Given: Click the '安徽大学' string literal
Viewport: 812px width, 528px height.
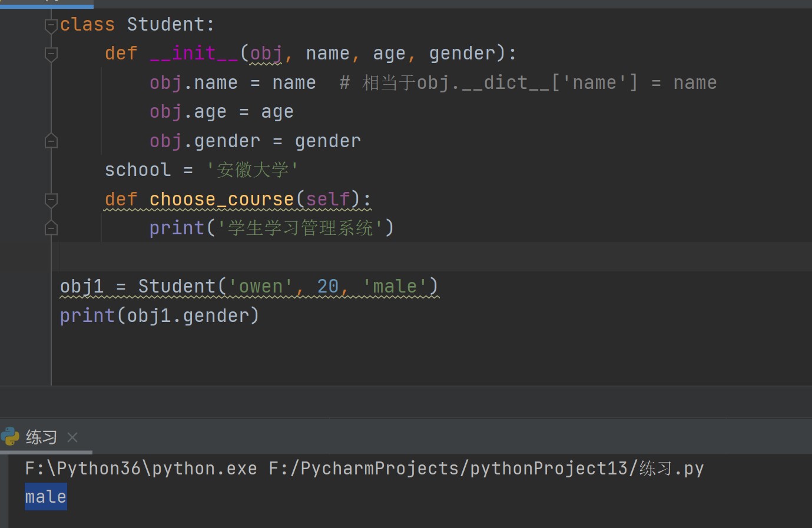Looking at the screenshot, I should [253, 170].
